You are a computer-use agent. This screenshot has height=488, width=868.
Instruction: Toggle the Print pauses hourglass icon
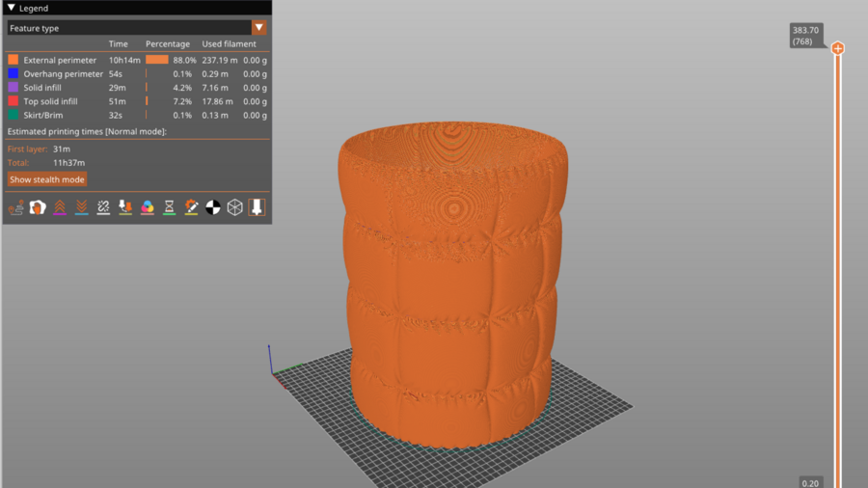[170, 207]
